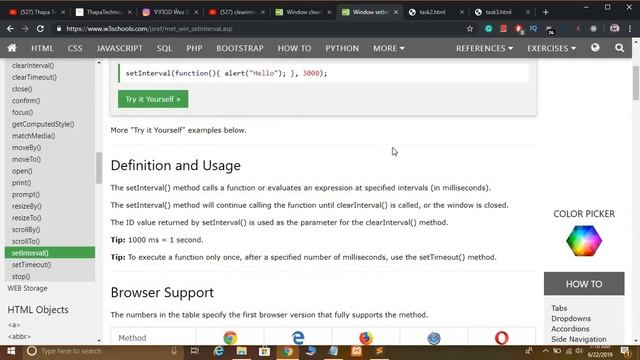Open setTimeout() in the sidebar
This screenshot has width=640, height=360.
(x=31, y=265)
